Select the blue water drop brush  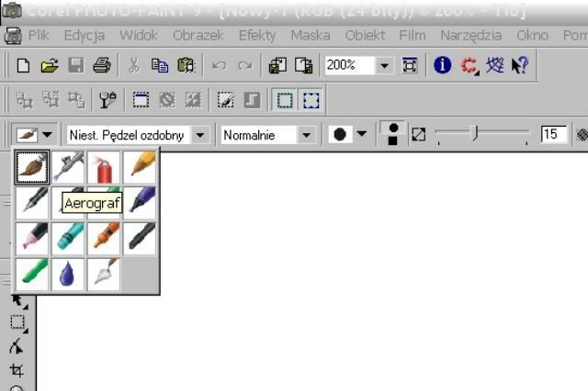pos(69,274)
